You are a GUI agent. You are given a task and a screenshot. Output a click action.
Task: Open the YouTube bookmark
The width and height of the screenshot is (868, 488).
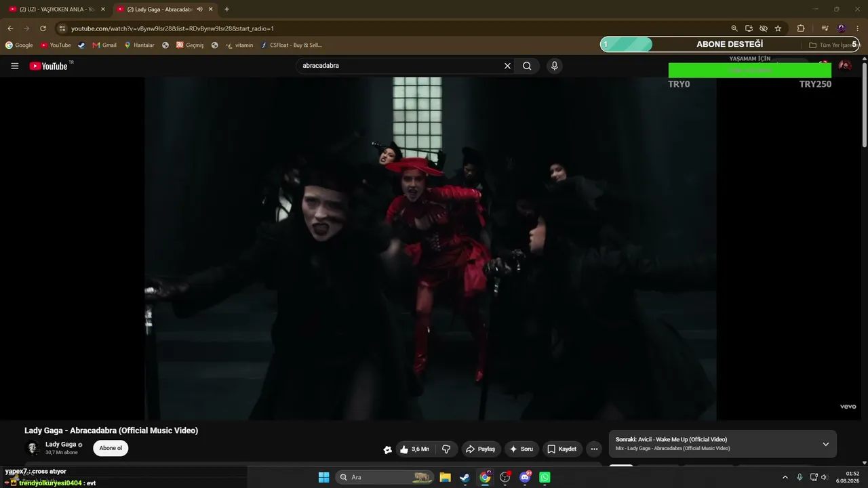[56, 45]
